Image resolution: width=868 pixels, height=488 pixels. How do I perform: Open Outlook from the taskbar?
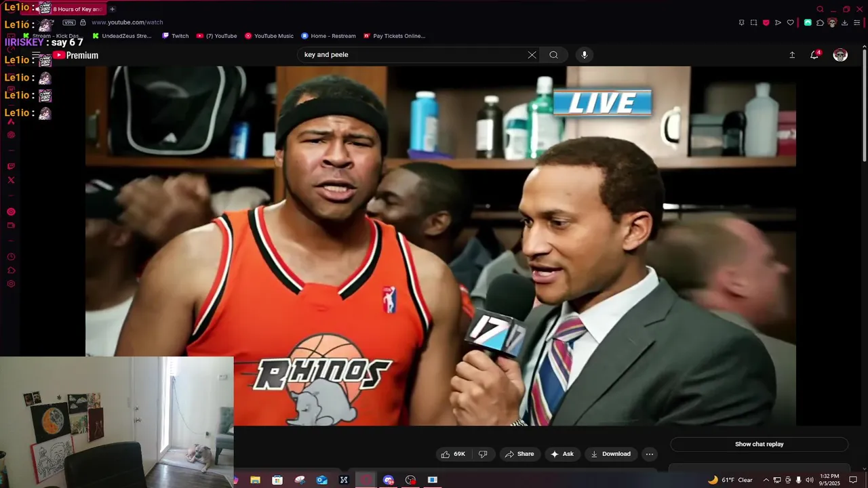pyautogui.click(x=322, y=480)
